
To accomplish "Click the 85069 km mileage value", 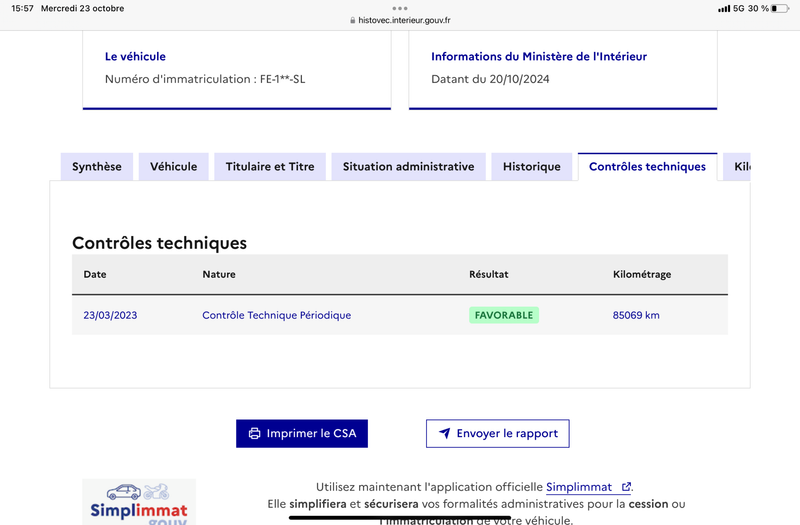I will 636,315.
